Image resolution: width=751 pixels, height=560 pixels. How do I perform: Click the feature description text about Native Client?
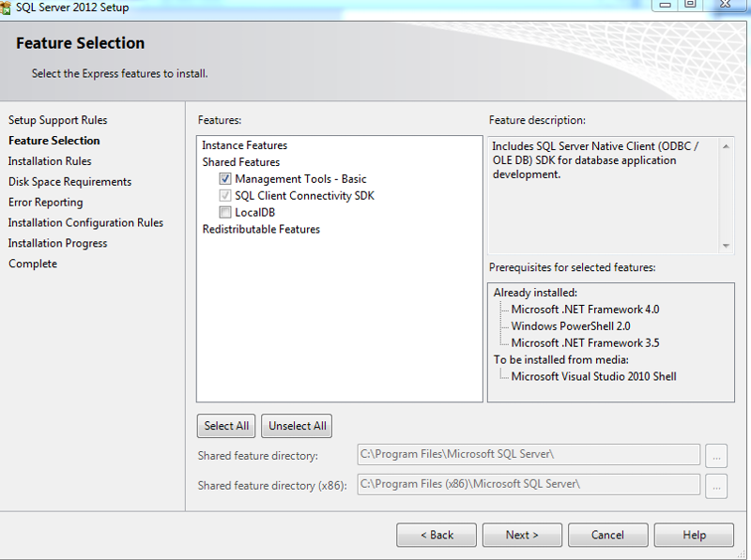[x=595, y=160]
